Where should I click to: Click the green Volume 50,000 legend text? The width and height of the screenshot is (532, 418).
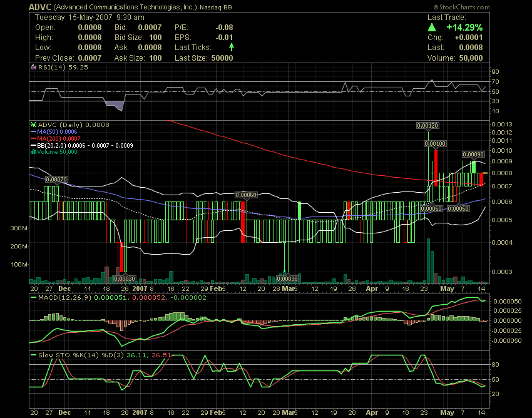(x=58, y=152)
